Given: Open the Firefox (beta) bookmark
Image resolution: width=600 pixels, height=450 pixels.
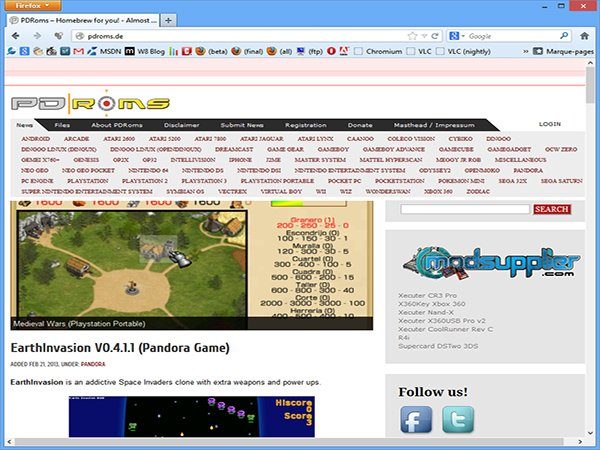Looking at the screenshot, I should 211,51.
